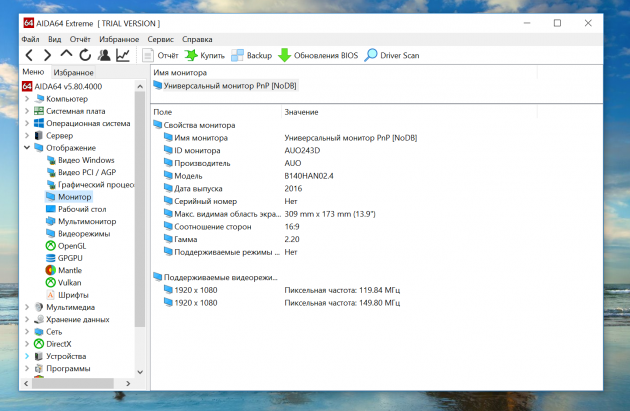Click the Forward navigation arrow

[47, 55]
